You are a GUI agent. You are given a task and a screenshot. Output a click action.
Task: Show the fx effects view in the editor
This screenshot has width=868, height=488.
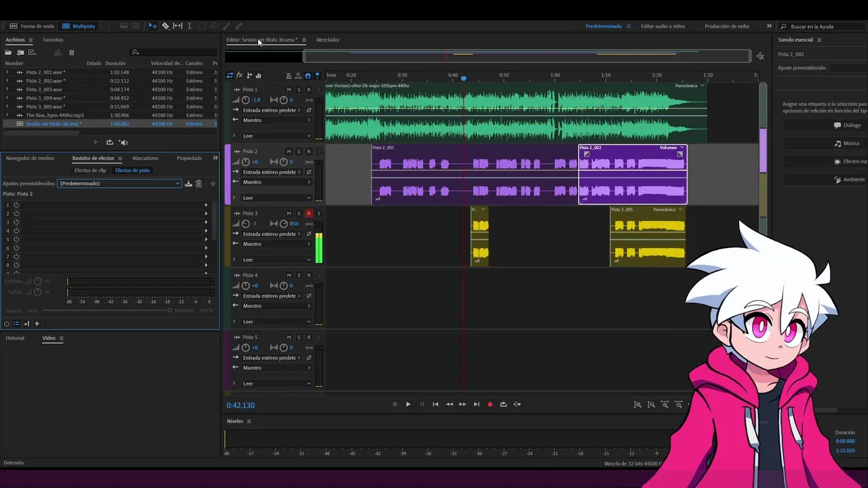coord(239,75)
